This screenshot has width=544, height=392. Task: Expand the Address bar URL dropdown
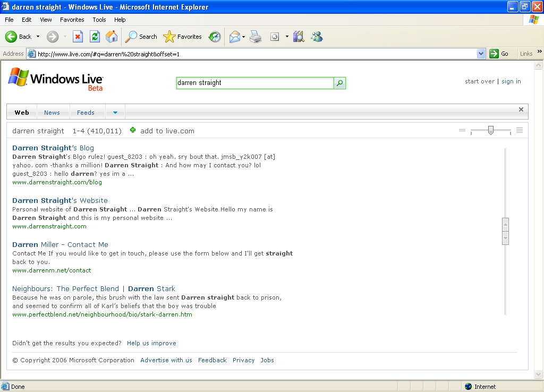coord(481,54)
